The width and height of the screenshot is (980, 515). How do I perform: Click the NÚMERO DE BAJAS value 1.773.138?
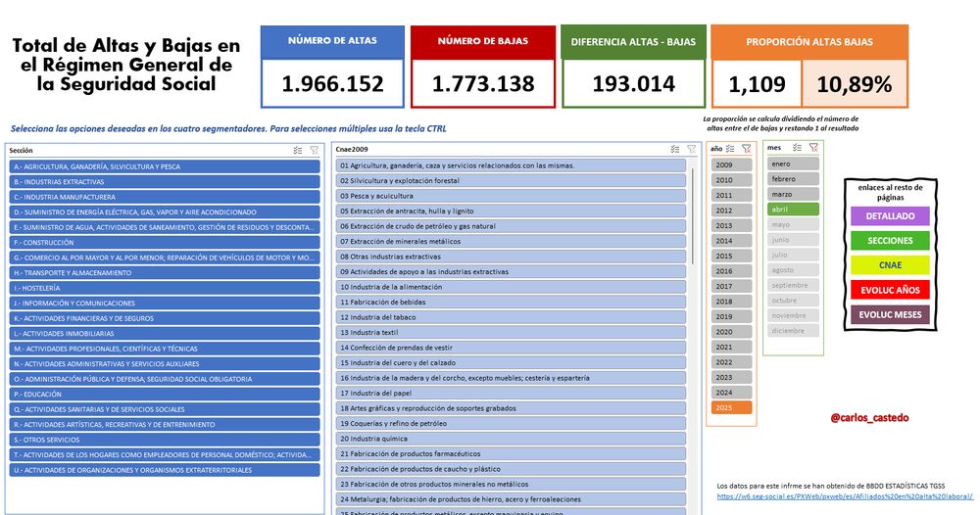click(x=483, y=83)
